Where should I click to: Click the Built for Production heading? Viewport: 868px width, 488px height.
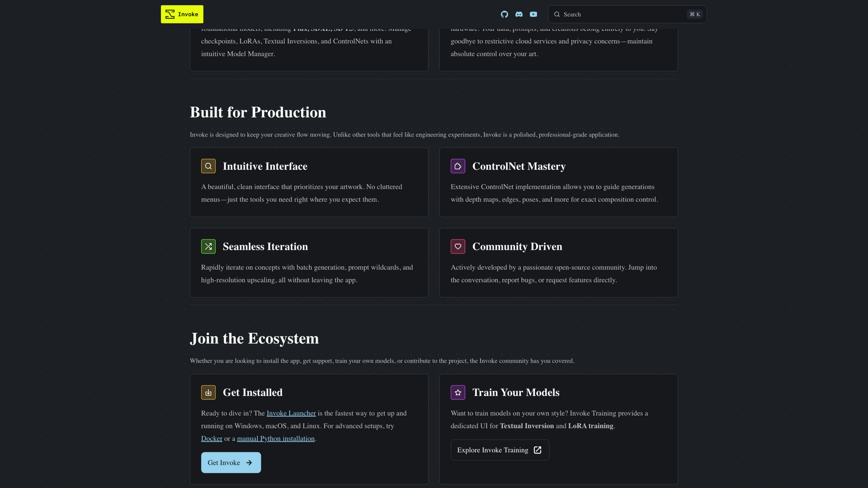tap(258, 113)
